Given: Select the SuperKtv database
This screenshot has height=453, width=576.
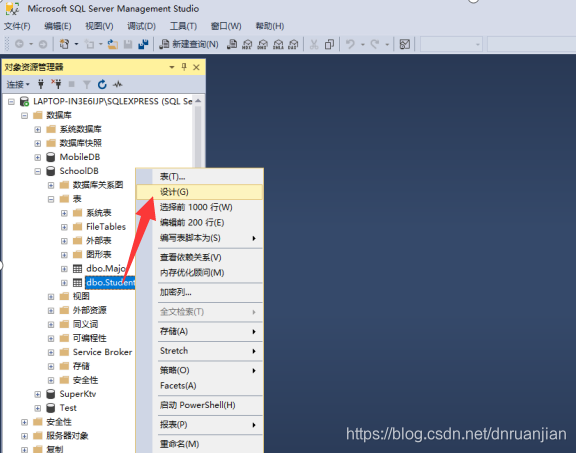Looking at the screenshot, I should (78, 394).
